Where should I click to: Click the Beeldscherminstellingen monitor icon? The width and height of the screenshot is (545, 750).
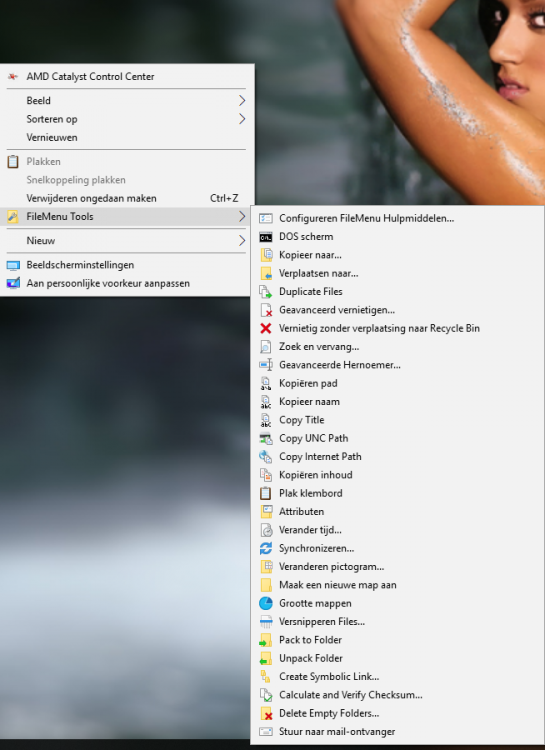pos(13,265)
